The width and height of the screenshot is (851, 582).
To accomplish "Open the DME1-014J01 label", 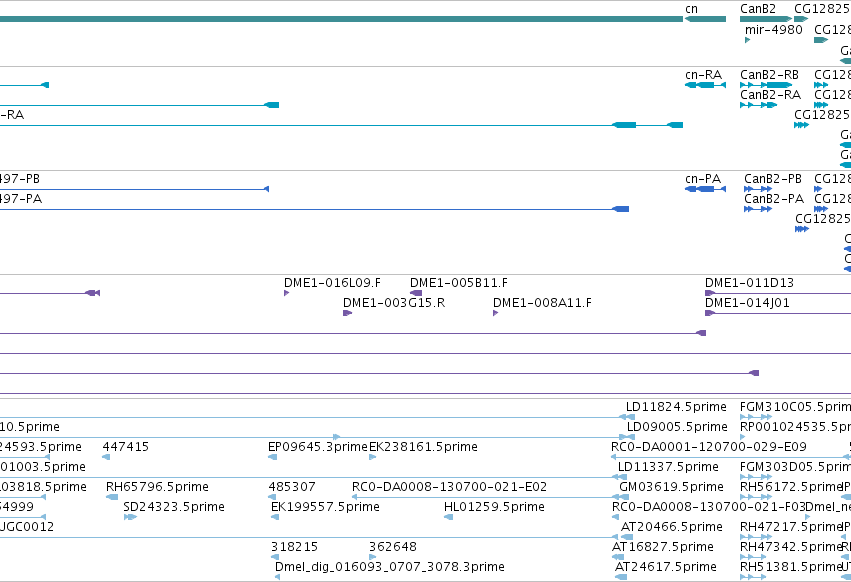I will (x=747, y=303).
